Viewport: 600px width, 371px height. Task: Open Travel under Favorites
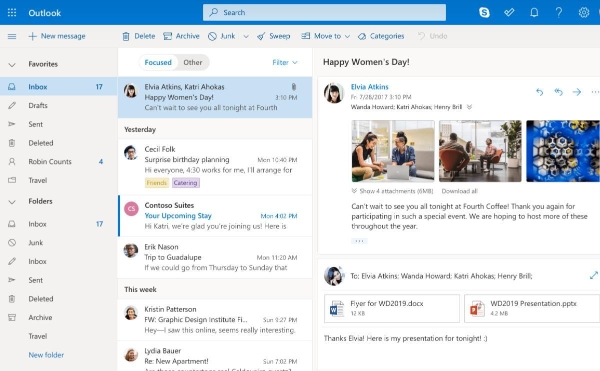coord(59,181)
